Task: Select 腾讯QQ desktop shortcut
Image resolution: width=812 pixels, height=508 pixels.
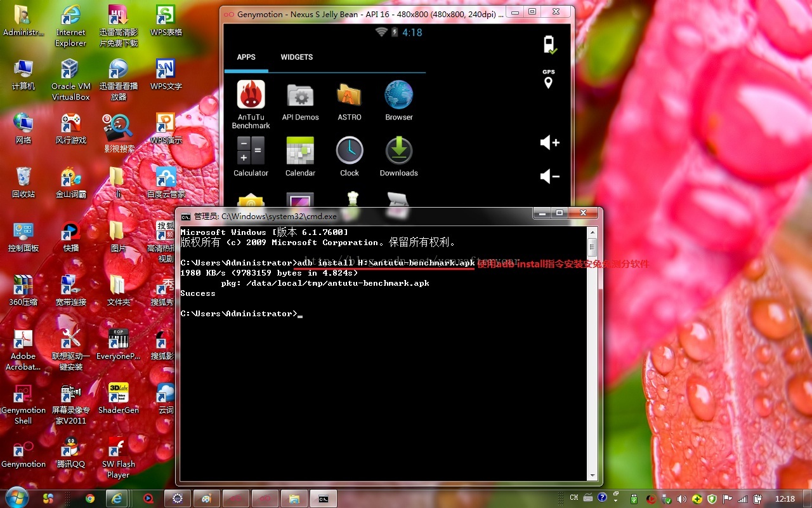Action: point(70,453)
